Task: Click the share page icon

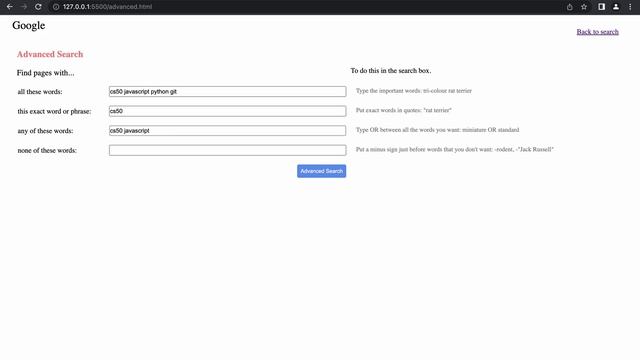Action: (x=569, y=7)
